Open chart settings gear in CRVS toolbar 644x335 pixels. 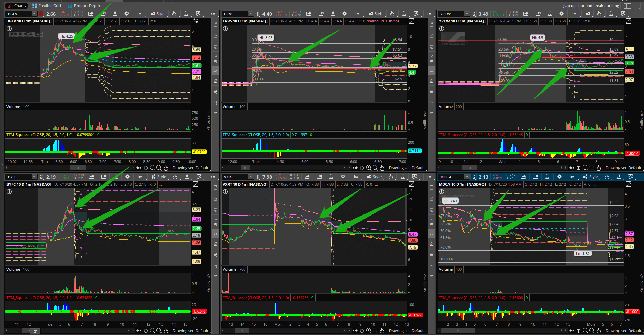pyautogui.click(x=345, y=14)
